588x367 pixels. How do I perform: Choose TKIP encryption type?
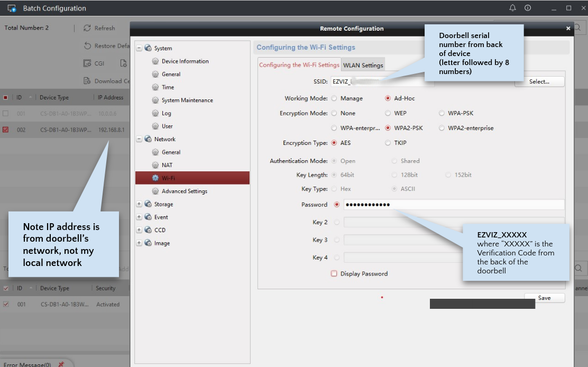click(388, 143)
